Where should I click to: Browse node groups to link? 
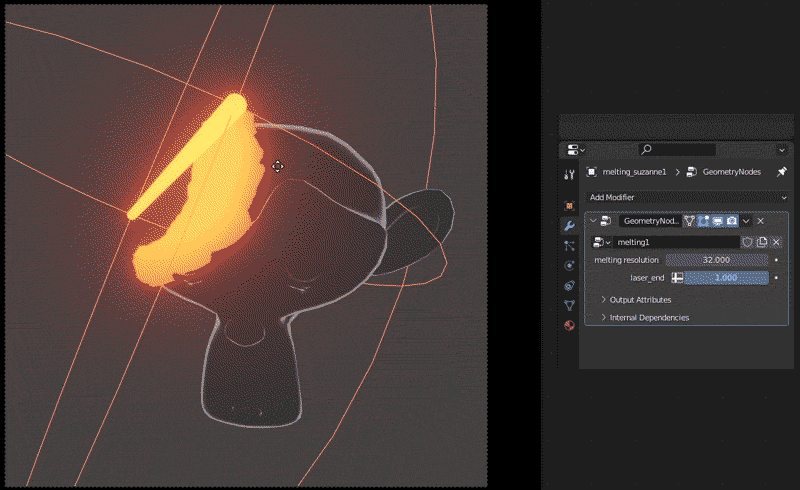tap(601, 242)
